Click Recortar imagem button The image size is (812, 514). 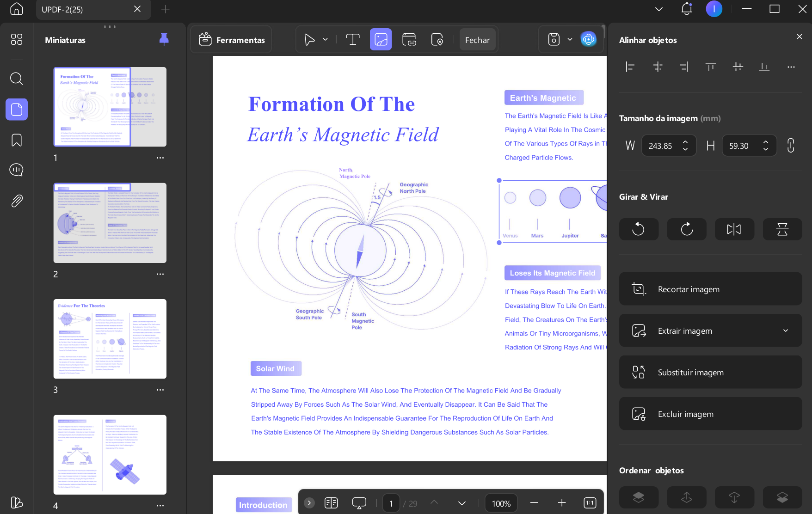tap(710, 289)
